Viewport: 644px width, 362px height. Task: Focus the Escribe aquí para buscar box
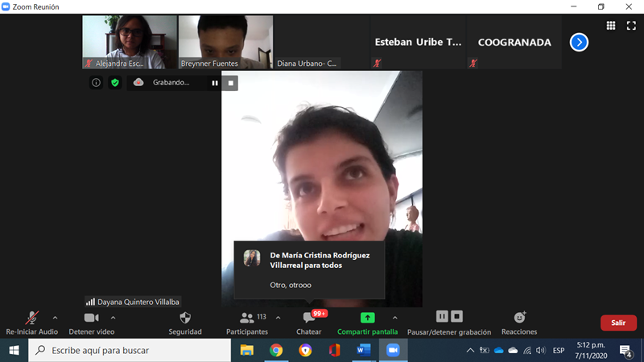coord(130,351)
